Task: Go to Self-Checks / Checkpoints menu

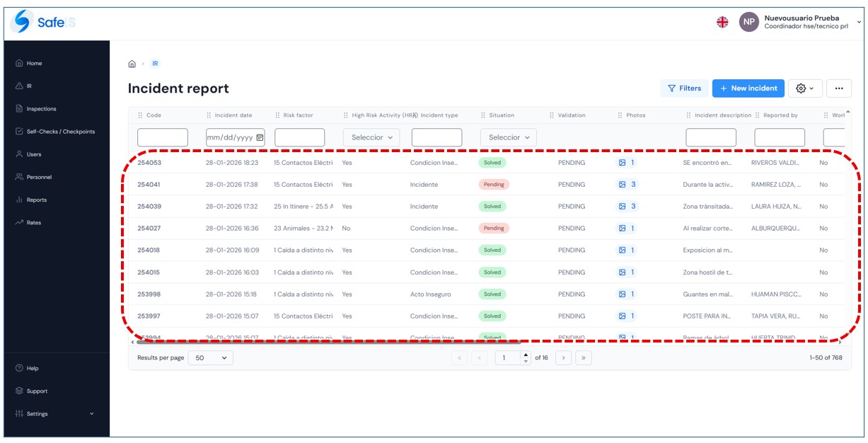Action: tap(60, 132)
